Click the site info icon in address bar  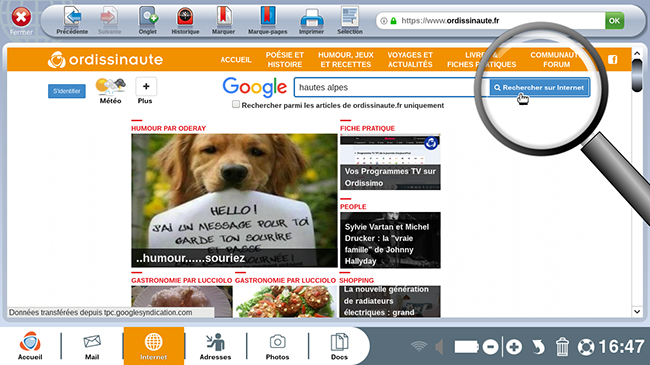(x=384, y=21)
